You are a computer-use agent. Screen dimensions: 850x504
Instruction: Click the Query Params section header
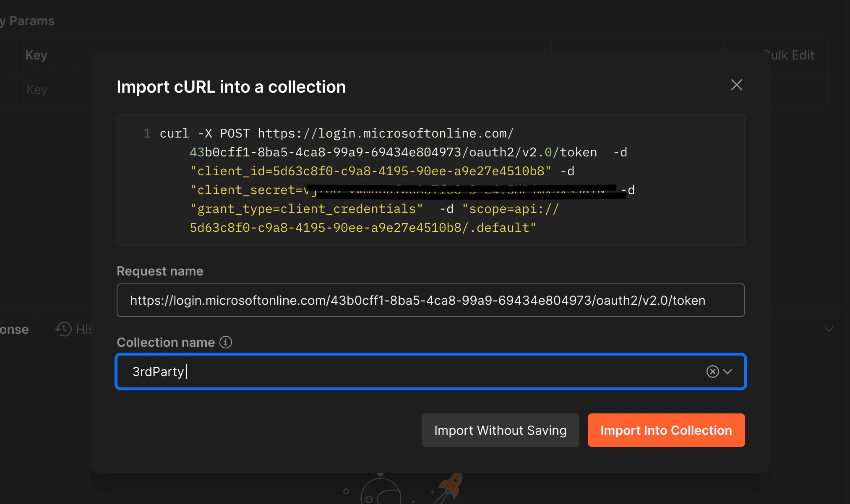[x=27, y=21]
